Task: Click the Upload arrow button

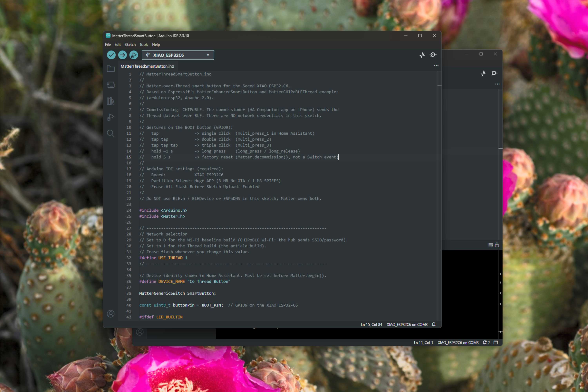Action: (x=122, y=55)
